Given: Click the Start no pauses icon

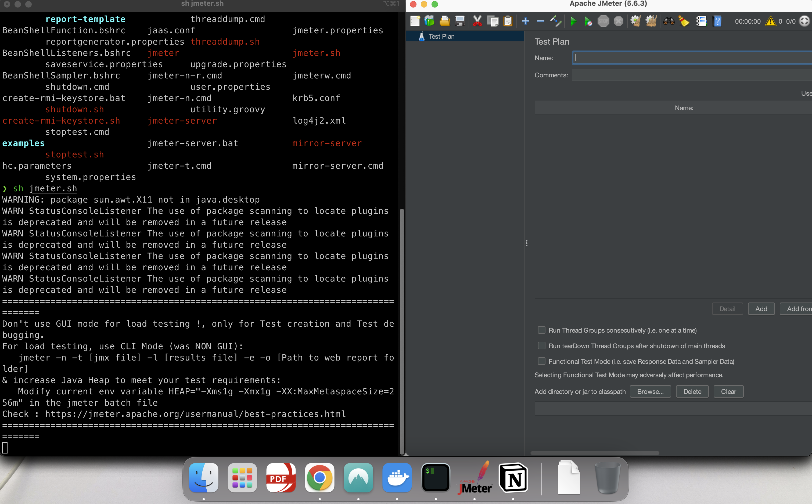Looking at the screenshot, I should [x=588, y=21].
